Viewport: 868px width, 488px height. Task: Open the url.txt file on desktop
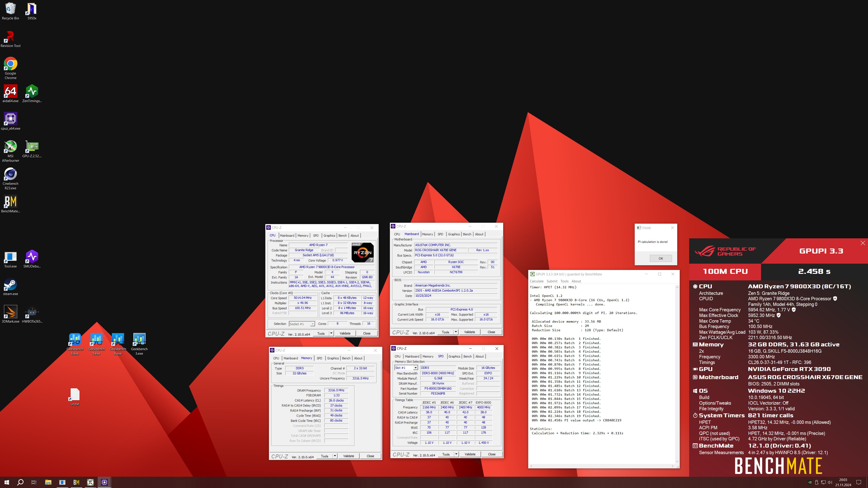click(x=75, y=397)
